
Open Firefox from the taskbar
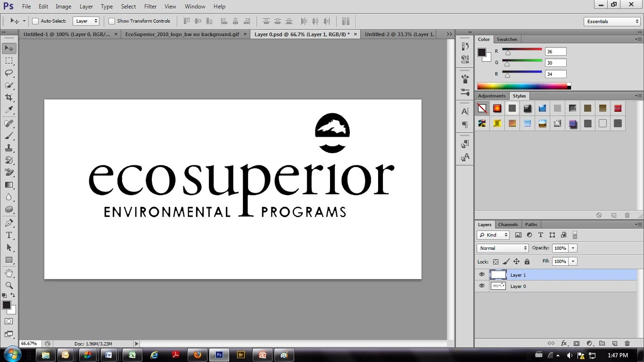click(x=197, y=355)
